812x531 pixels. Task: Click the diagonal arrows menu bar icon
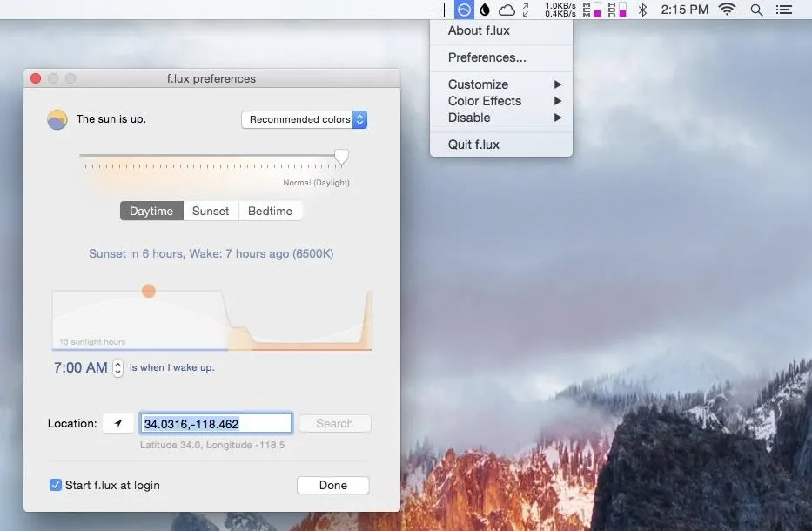[x=526, y=10]
